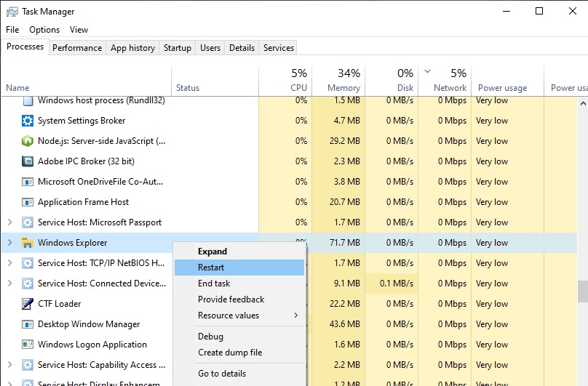588x386 pixels.
Task: Select Windows Logon Application process name
Action: tap(92, 345)
